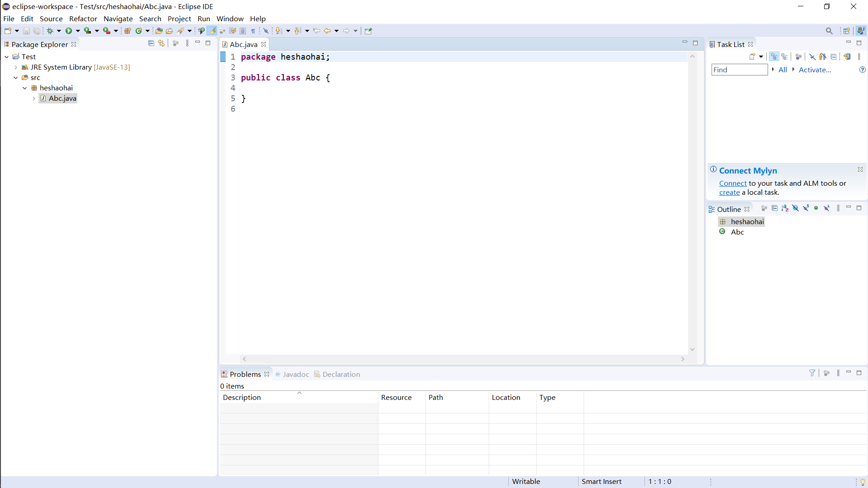Click the Filters icon in Problems view
Viewport: 868px width, 488px height.
tap(812, 373)
